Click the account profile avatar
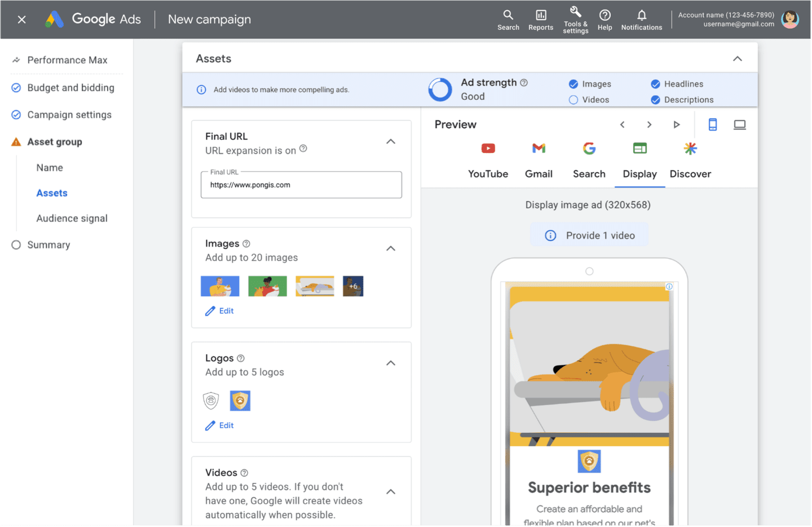Screen dimensions: 812x527 tap(790, 19)
